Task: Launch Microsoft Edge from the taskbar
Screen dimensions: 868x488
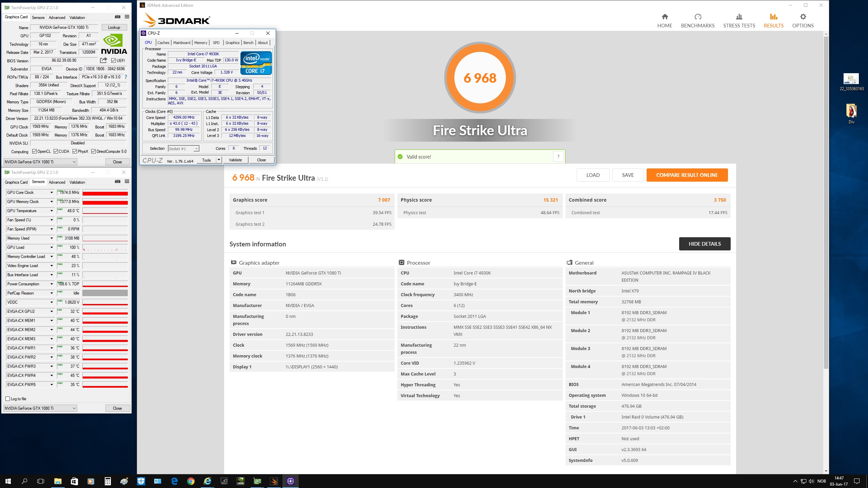Action: point(174,481)
